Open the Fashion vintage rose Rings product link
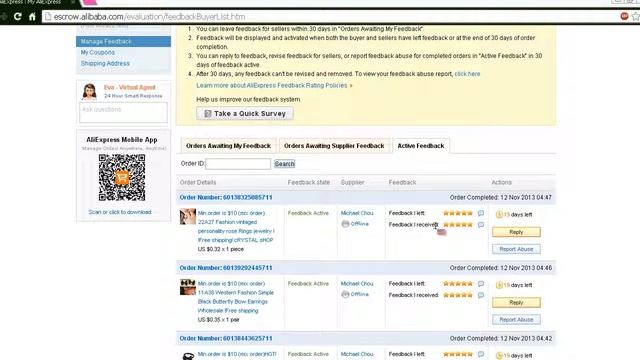Screen dimensions: 640x360 [x=236, y=227]
